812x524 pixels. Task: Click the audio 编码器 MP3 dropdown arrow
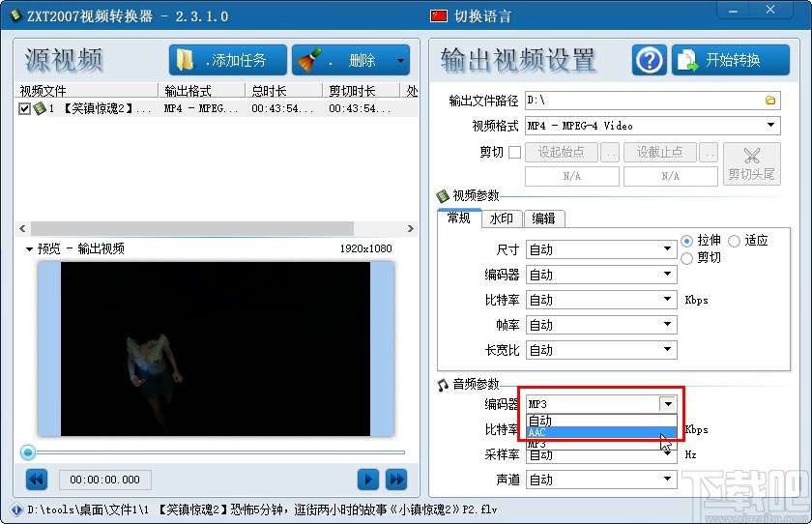pyautogui.click(x=668, y=404)
